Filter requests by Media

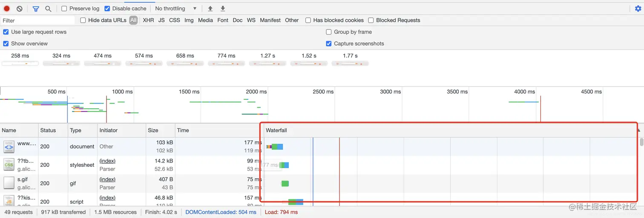(x=205, y=20)
